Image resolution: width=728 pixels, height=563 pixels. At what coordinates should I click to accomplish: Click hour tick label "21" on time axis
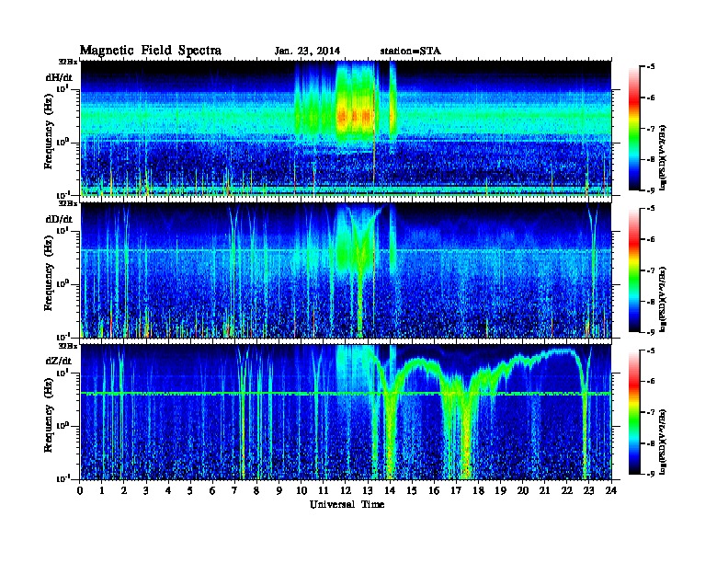(x=544, y=490)
